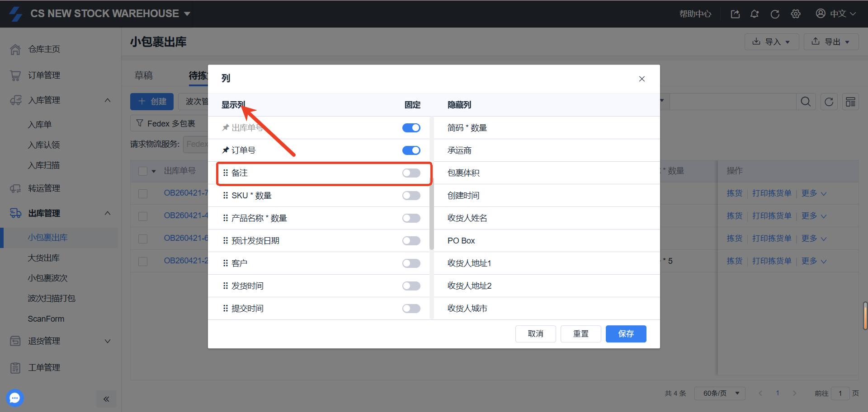
Task: Open the settings gear icon
Action: 796,14
